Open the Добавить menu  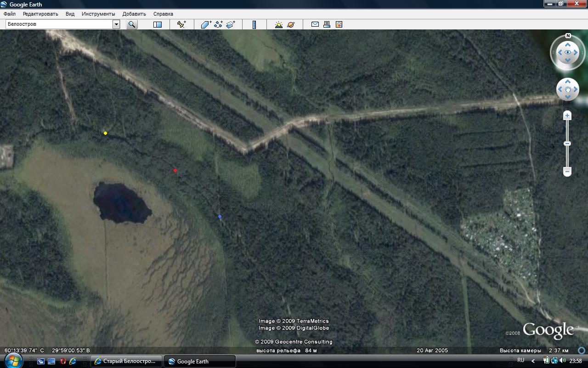click(x=134, y=14)
